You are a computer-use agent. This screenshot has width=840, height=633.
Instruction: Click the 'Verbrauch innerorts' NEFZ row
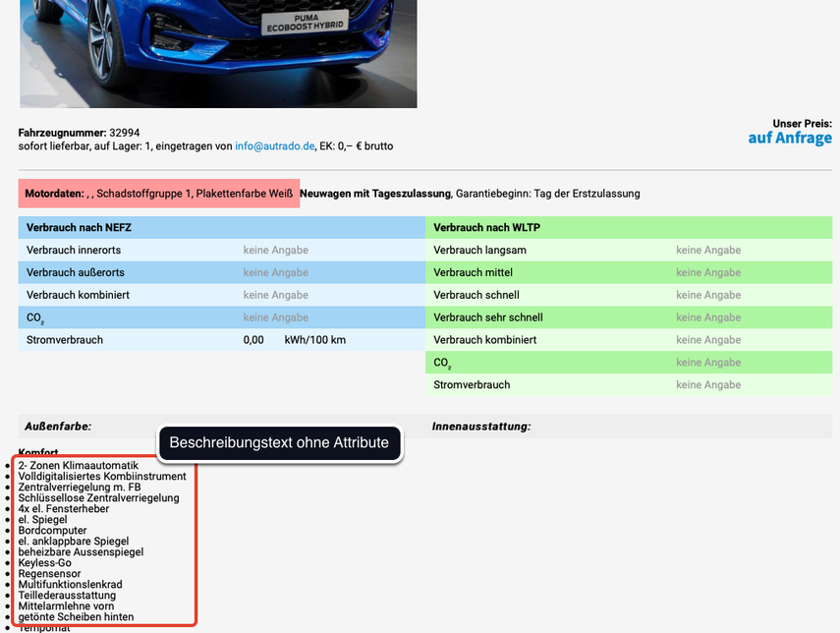(x=74, y=250)
